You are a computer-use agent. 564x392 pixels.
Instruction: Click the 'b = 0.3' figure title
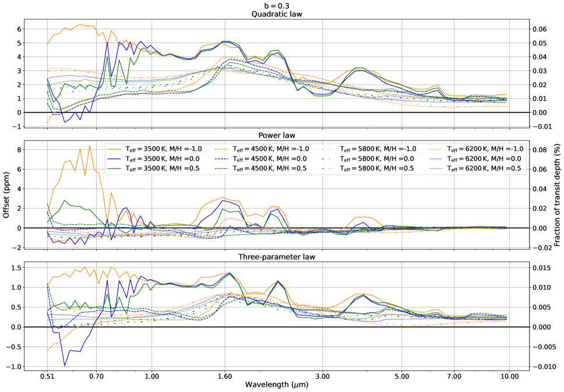pyautogui.click(x=277, y=6)
